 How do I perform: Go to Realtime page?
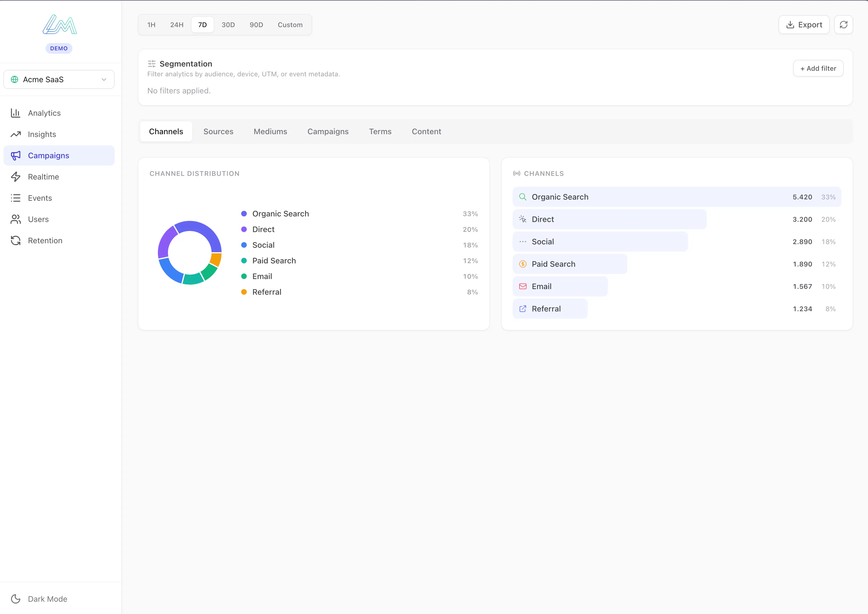click(x=59, y=177)
